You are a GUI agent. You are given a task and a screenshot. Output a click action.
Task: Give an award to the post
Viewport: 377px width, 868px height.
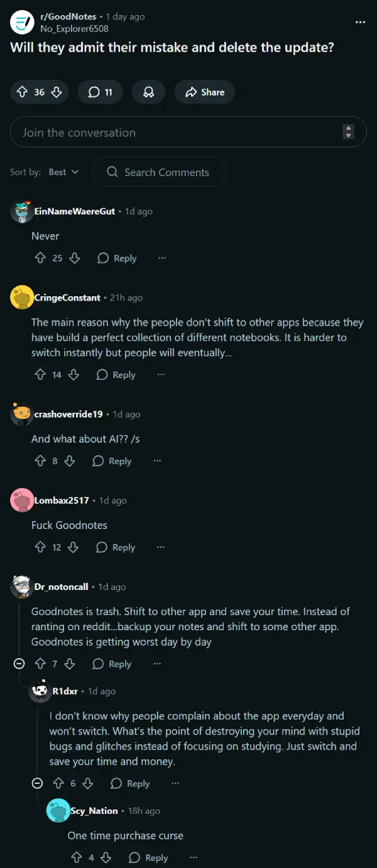[149, 92]
